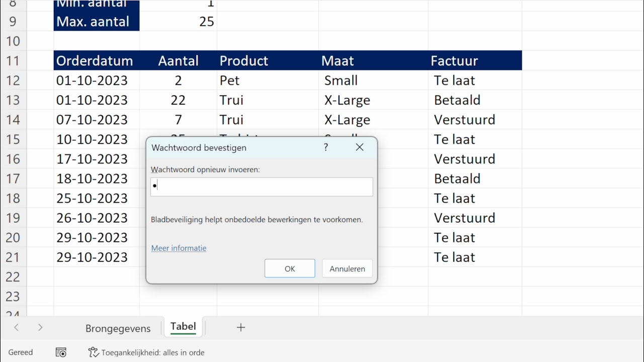Image resolution: width=644 pixels, height=362 pixels.
Task: Click 'Toegankelijkheid: alles in orde' status text
Action: click(153, 352)
